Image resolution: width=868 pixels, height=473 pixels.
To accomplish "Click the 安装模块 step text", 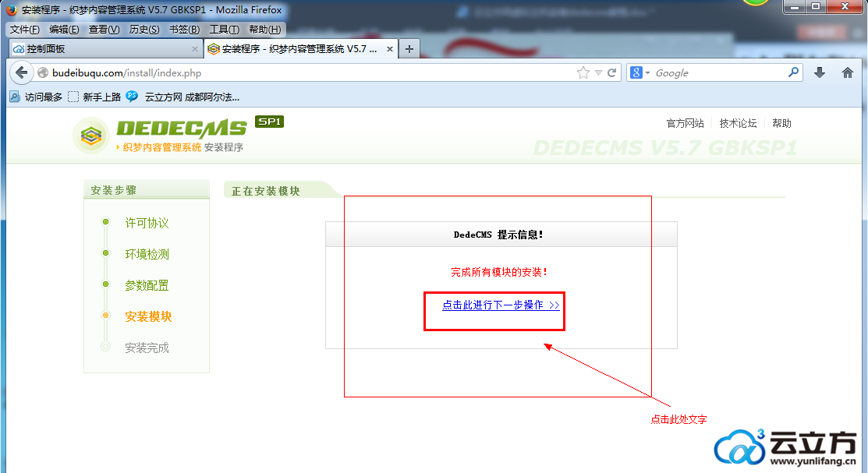I will (x=148, y=316).
